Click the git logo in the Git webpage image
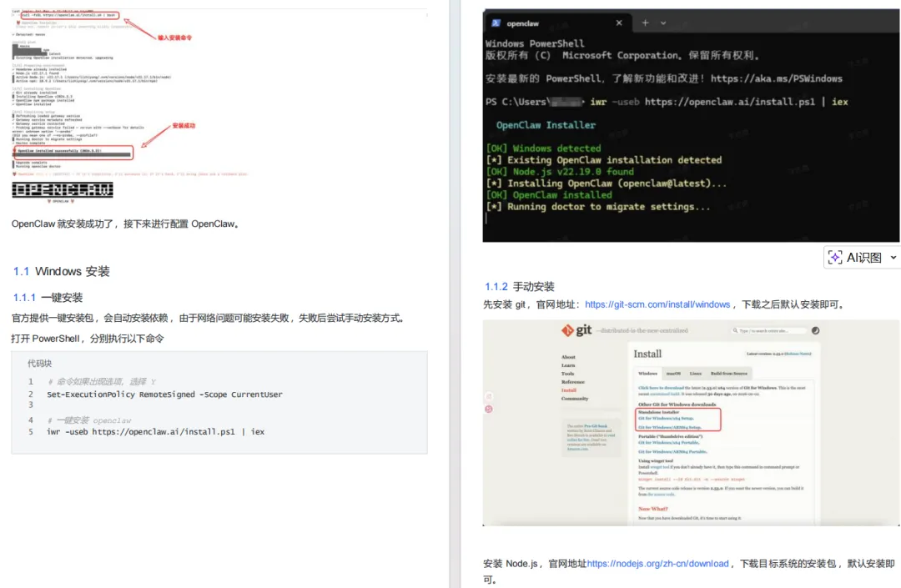The width and height of the screenshot is (901, 588). pos(576,330)
